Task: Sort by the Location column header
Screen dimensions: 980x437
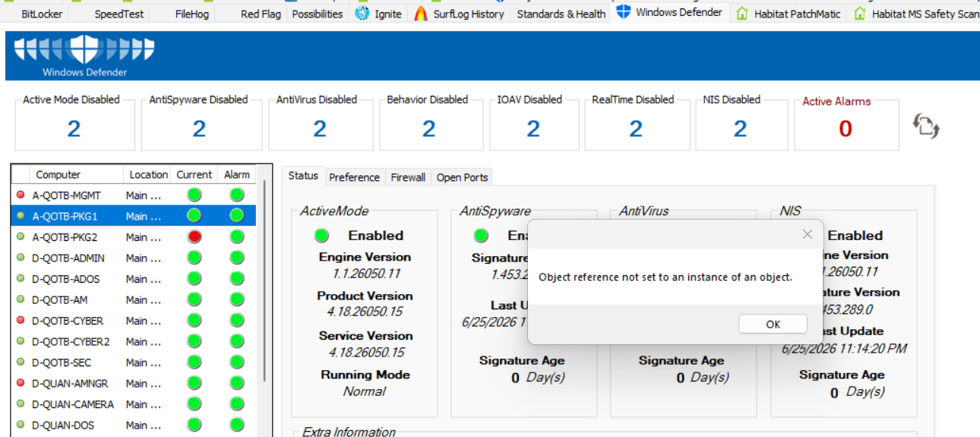Action: [x=148, y=175]
